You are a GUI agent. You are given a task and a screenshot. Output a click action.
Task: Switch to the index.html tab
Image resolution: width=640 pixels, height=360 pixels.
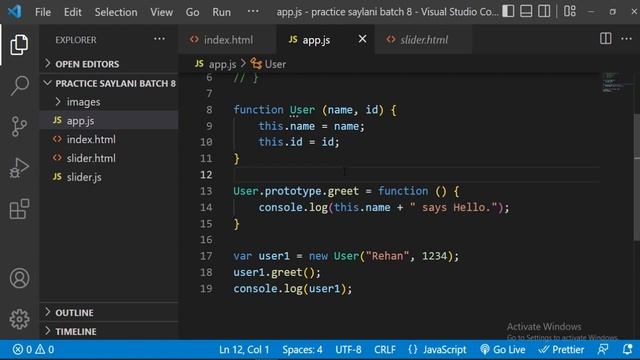click(x=227, y=40)
